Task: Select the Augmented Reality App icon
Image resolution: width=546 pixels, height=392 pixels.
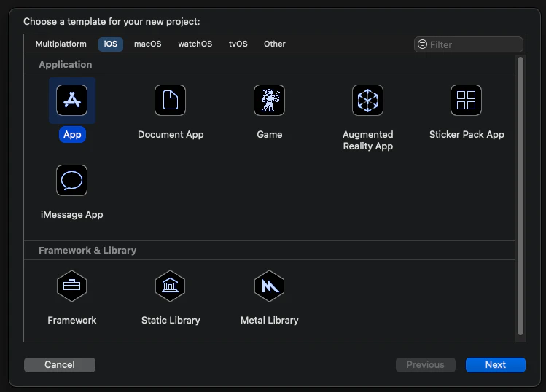Action: 367,101
